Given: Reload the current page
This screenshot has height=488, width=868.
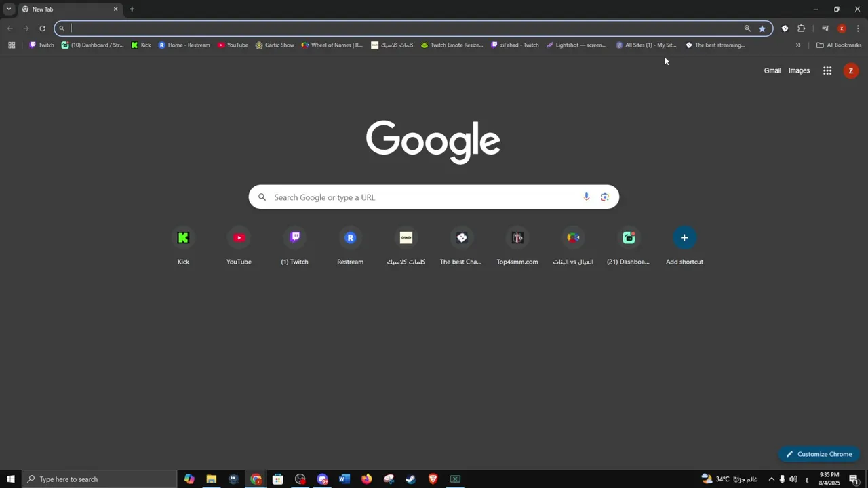Looking at the screenshot, I should pos(42,28).
